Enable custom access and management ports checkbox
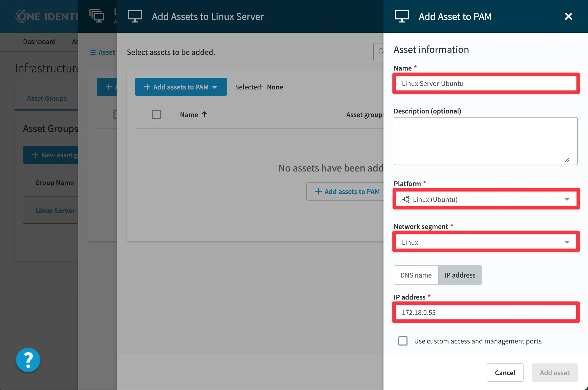Screen dimensions: 588x390 (403, 341)
